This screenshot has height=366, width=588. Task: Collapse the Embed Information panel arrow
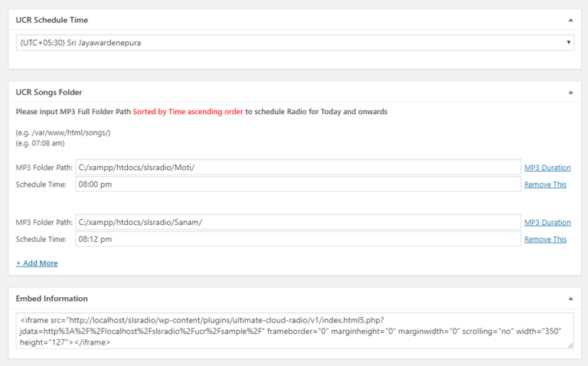pos(570,298)
